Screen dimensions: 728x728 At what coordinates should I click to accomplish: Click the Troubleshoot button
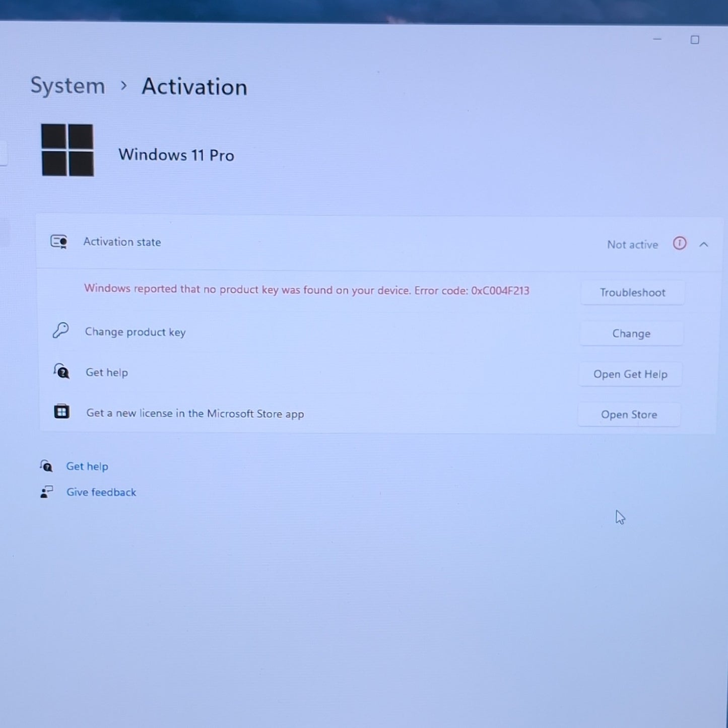(632, 293)
